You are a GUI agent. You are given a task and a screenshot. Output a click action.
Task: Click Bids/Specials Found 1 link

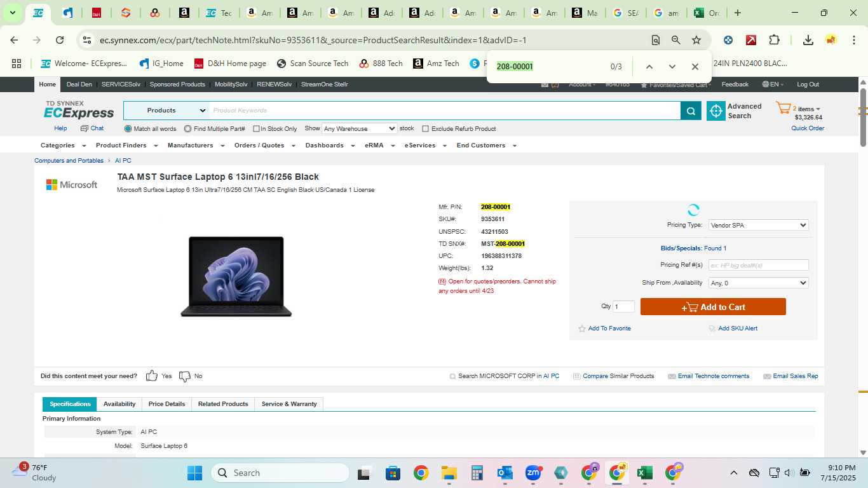[x=693, y=248]
